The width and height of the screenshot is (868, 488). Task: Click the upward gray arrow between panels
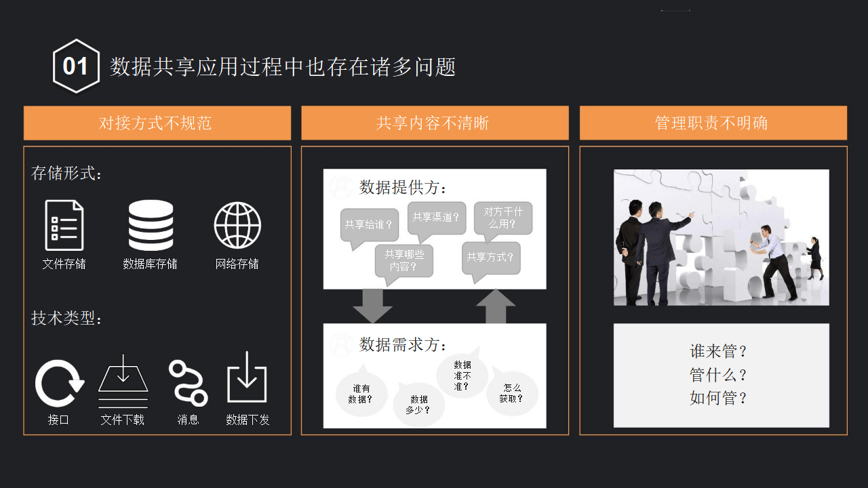tap(496, 306)
